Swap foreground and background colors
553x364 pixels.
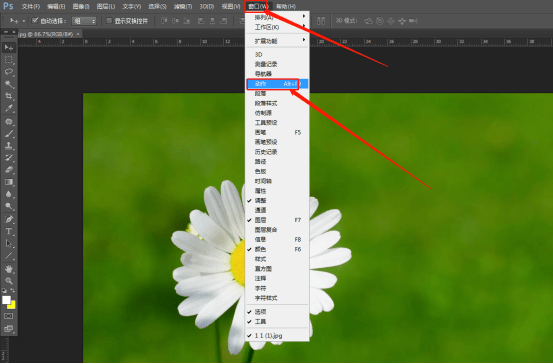coord(13,290)
